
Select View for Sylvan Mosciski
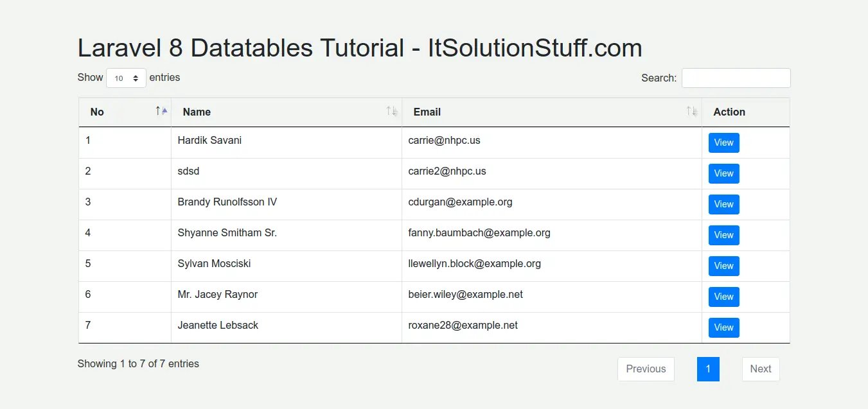[x=723, y=266]
